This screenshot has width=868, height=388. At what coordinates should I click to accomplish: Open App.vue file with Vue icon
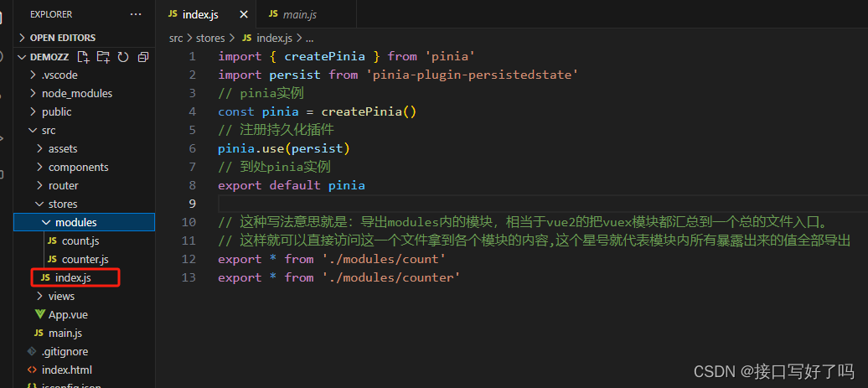[x=68, y=314]
